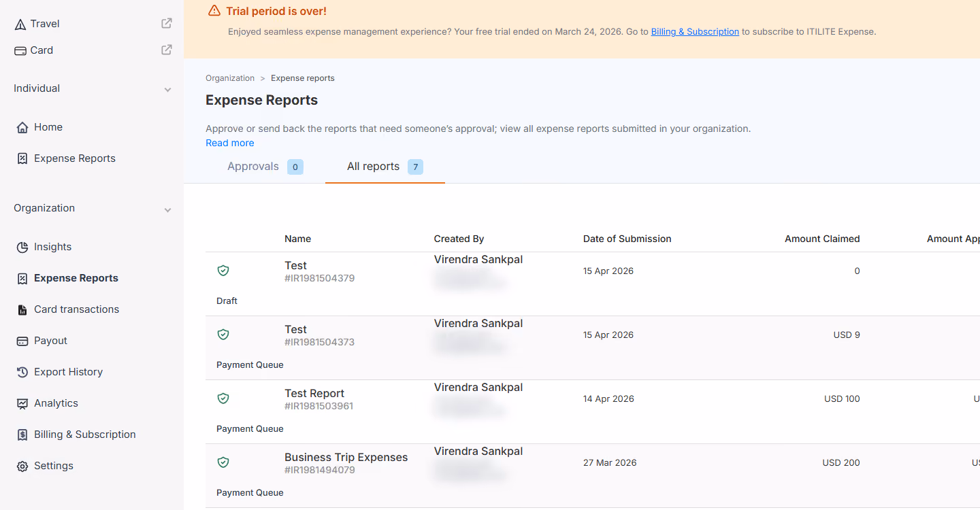Click Organization section's Expense Reports icon

[x=22, y=278]
